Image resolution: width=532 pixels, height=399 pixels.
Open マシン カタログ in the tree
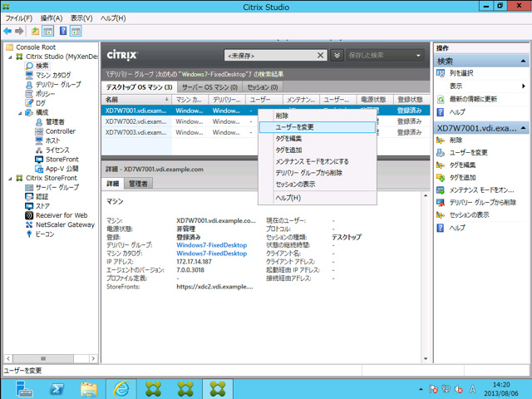tap(53, 75)
